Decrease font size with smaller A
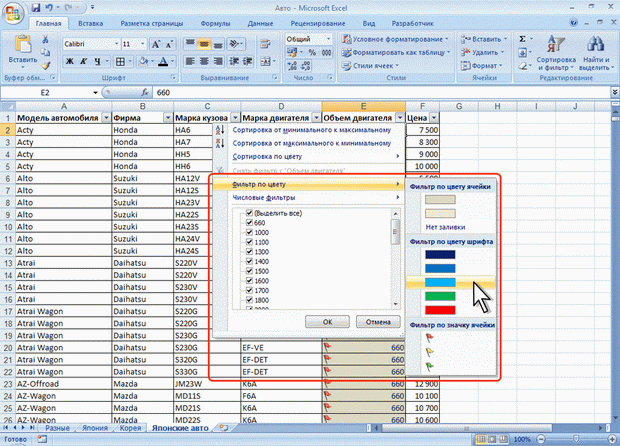620x446 pixels. point(169,44)
